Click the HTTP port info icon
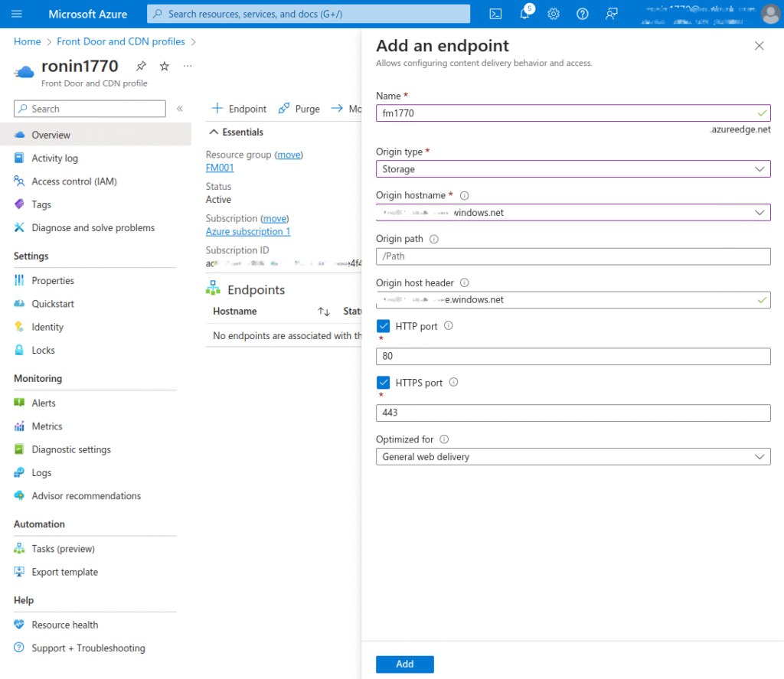The width and height of the screenshot is (784, 679). pos(449,325)
